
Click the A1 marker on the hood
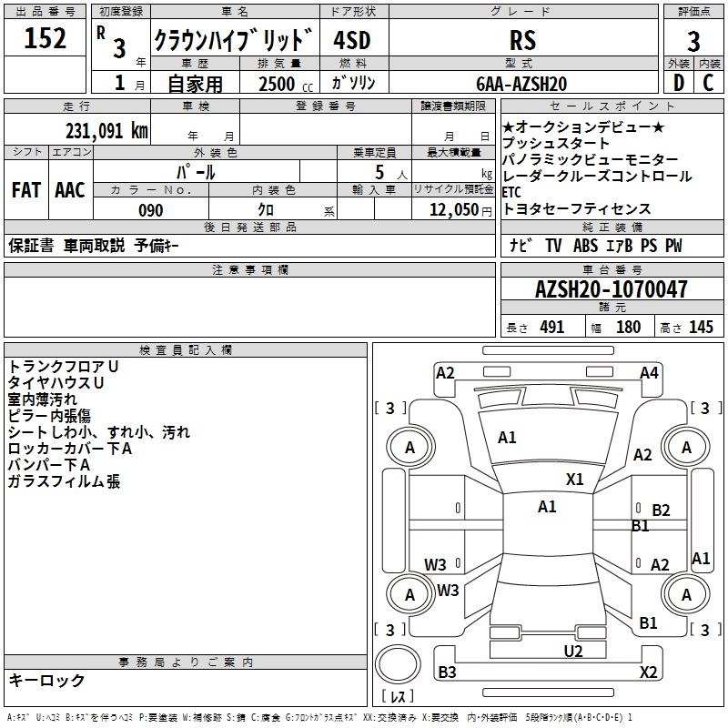tap(507, 438)
